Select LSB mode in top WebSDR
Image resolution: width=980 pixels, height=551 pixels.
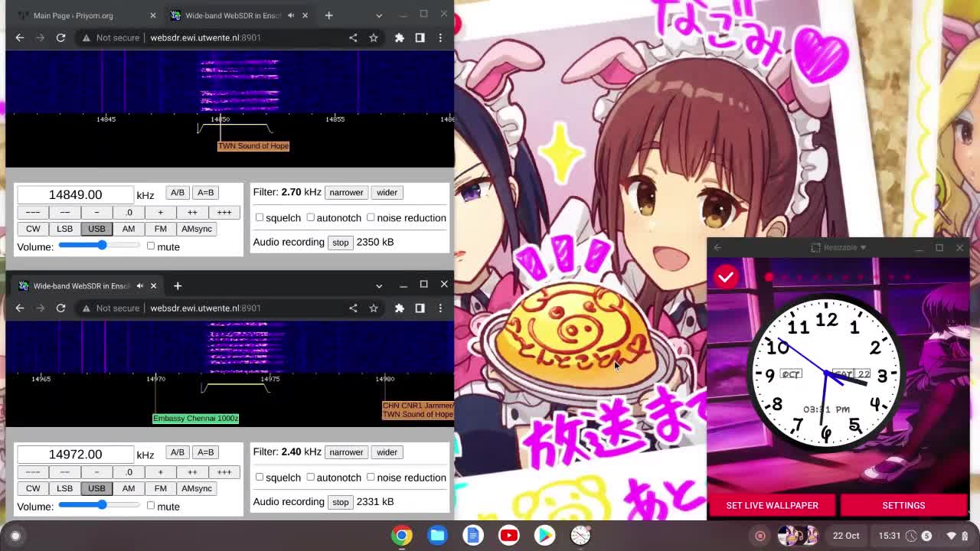coord(64,229)
